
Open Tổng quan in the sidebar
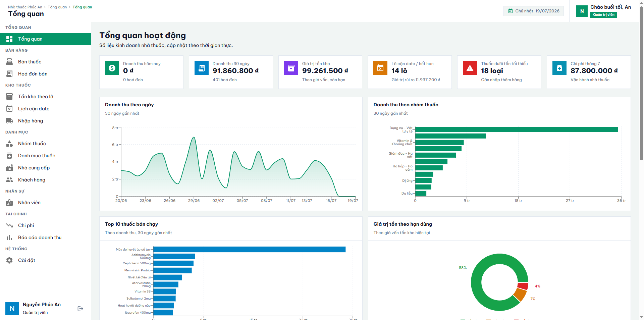coord(46,39)
